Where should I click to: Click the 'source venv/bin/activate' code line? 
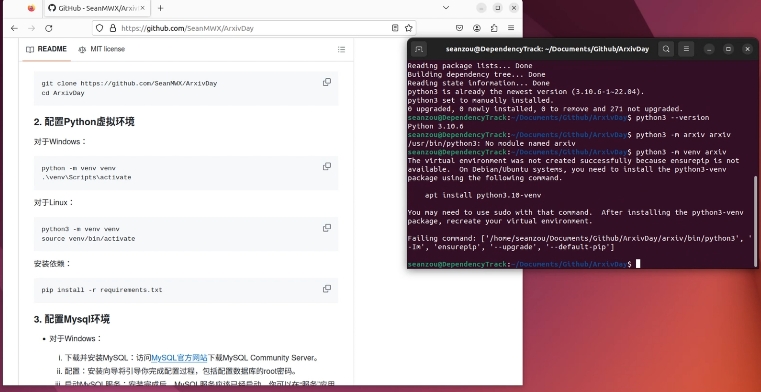[x=88, y=239]
